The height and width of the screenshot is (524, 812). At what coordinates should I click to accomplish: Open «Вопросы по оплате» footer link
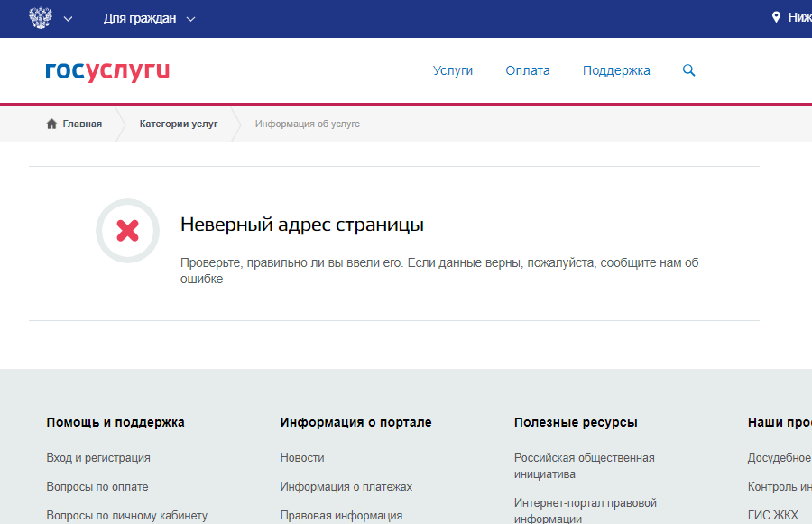tap(97, 487)
